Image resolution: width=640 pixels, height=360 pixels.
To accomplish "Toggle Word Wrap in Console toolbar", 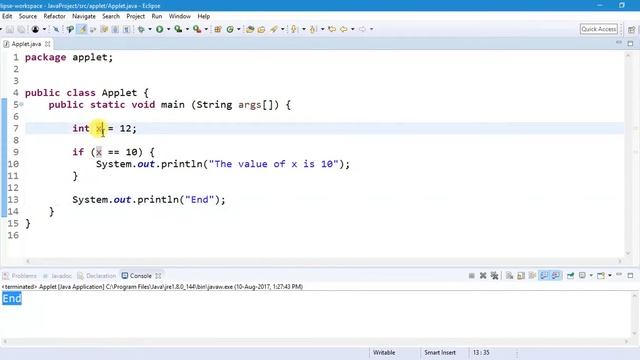I will click(532, 276).
